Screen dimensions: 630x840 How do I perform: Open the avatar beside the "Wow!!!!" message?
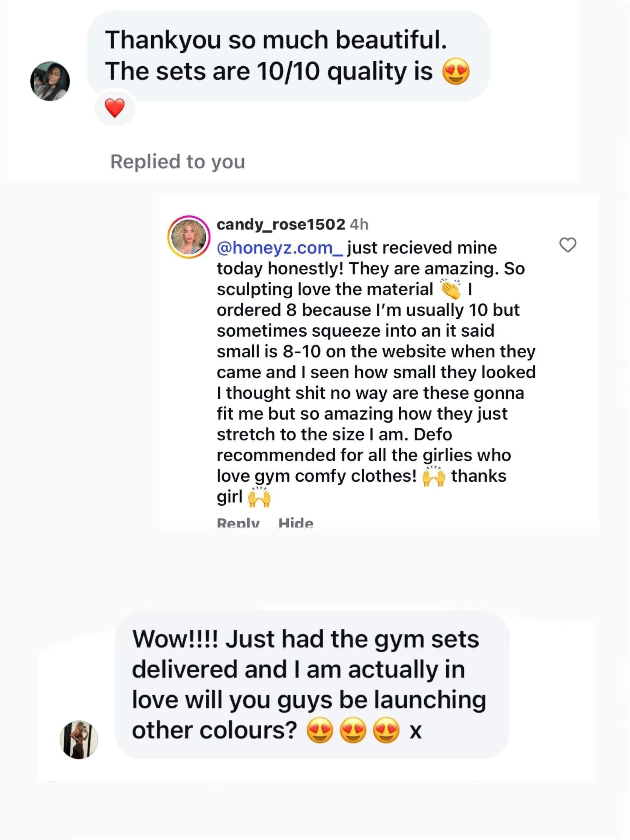coord(79,740)
